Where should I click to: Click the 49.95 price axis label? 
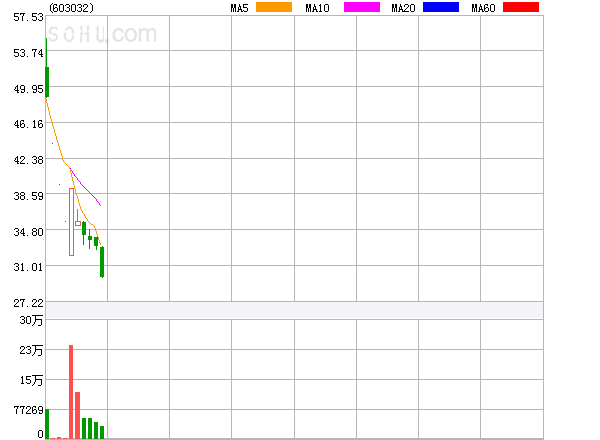28,89
